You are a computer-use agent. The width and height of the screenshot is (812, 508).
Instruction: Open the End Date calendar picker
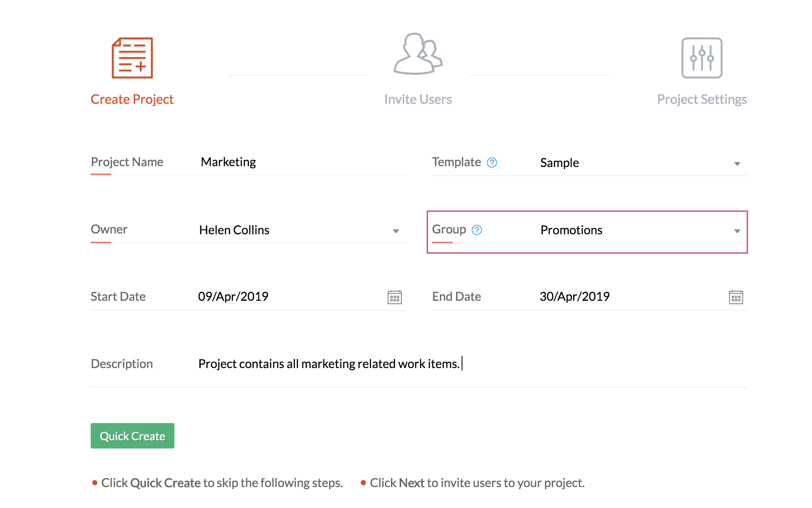click(x=736, y=297)
